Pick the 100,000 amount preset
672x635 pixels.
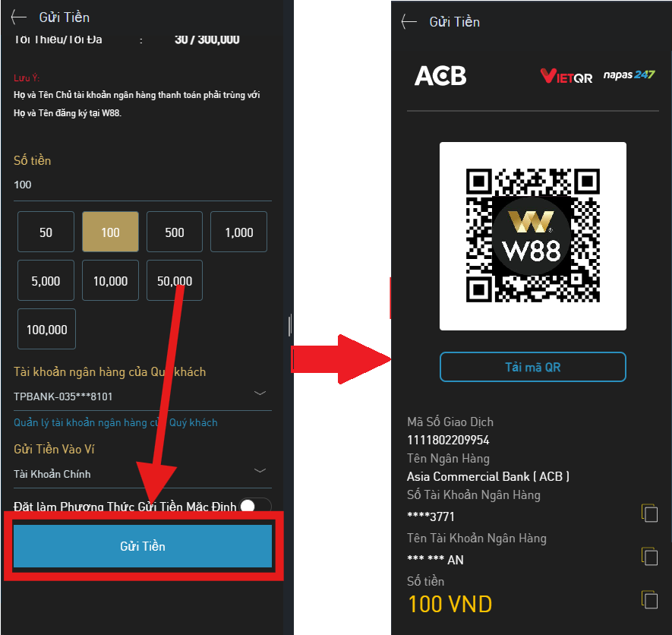point(47,330)
